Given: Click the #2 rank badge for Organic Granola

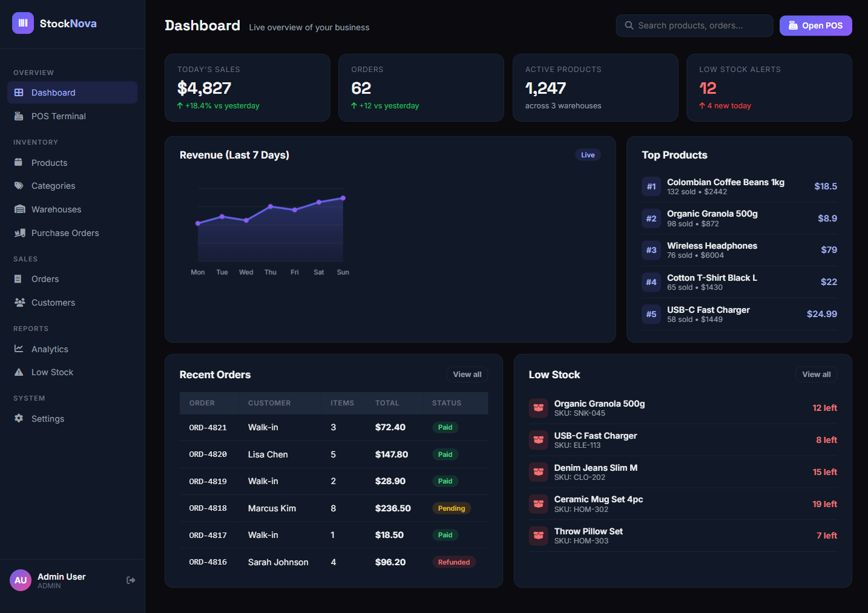Looking at the screenshot, I should tap(651, 218).
